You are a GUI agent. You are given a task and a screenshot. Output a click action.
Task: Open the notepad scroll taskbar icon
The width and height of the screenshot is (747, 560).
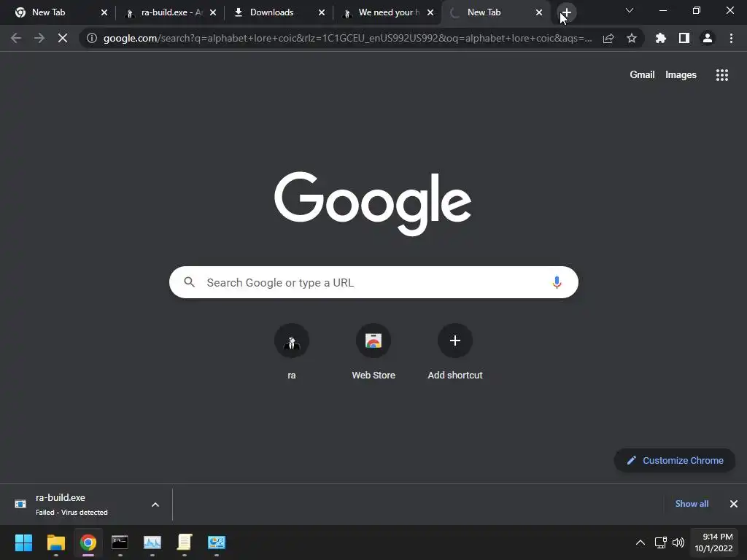click(x=185, y=542)
